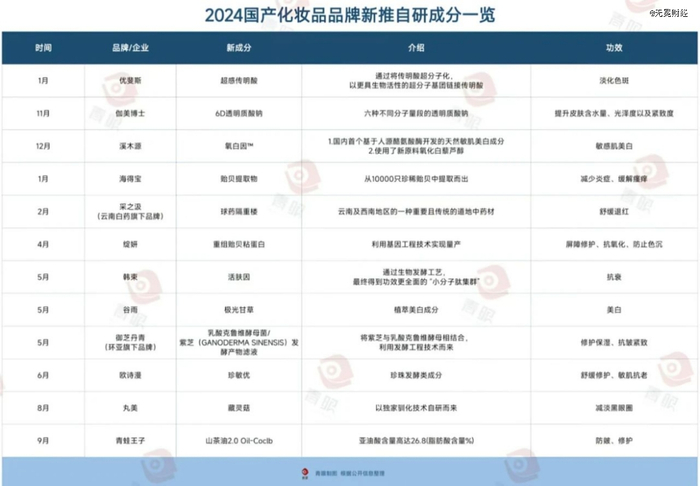Click the ingredient 球药隔重楼
Viewport: 700px width, 486px height.
[x=239, y=212]
